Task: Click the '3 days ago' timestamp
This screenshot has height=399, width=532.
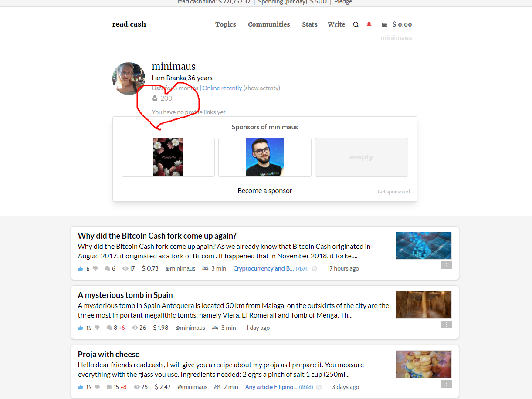Action: [346, 387]
